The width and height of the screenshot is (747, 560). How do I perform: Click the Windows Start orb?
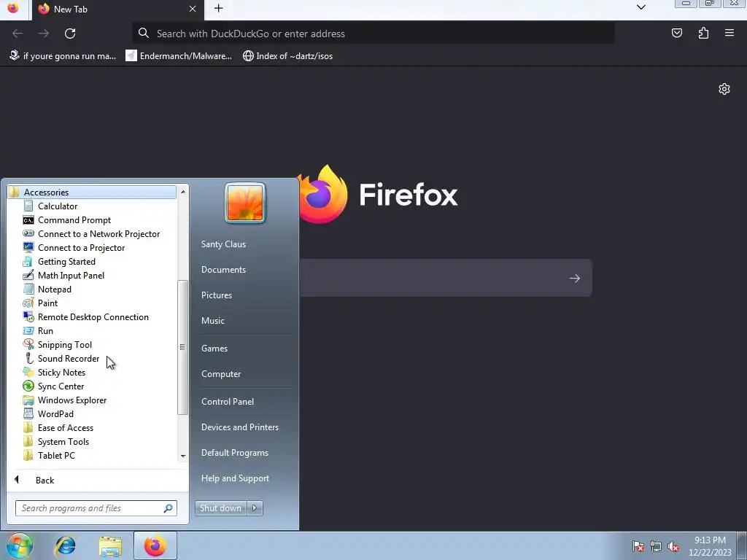(19, 545)
